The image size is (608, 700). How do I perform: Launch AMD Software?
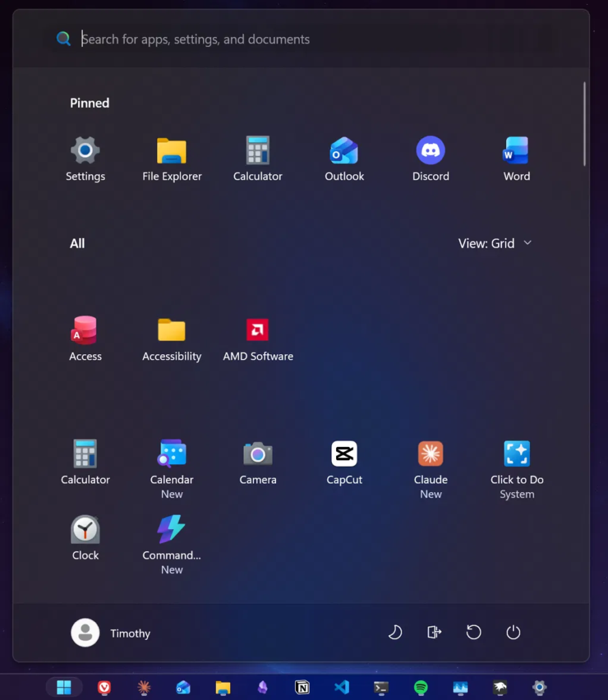[x=258, y=338]
